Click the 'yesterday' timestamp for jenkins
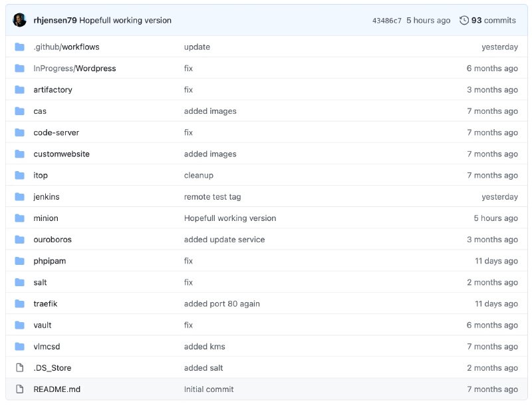The height and width of the screenshot is (406, 532). (x=499, y=196)
